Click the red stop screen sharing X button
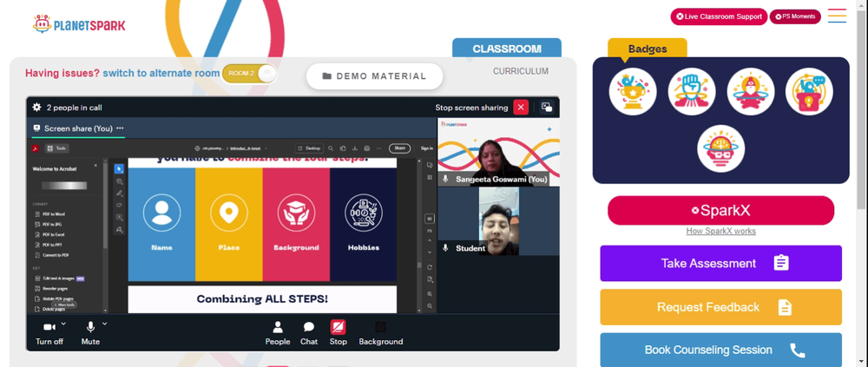The height and width of the screenshot is (367, 868). [x=521, y=108]
